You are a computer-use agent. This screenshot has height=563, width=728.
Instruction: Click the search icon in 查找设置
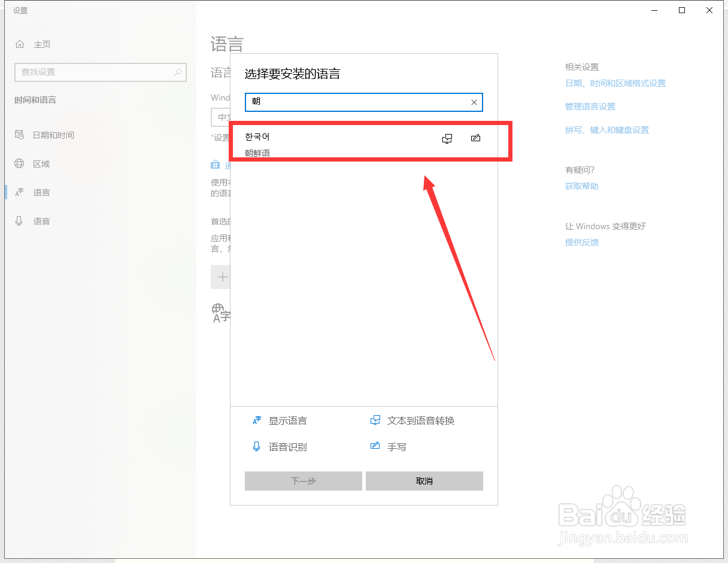click(177, 72)
